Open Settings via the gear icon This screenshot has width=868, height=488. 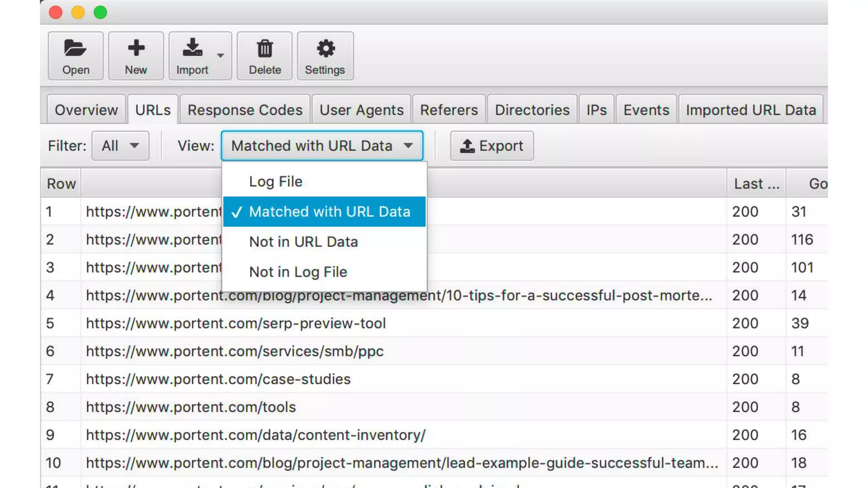tap(325, 48)
